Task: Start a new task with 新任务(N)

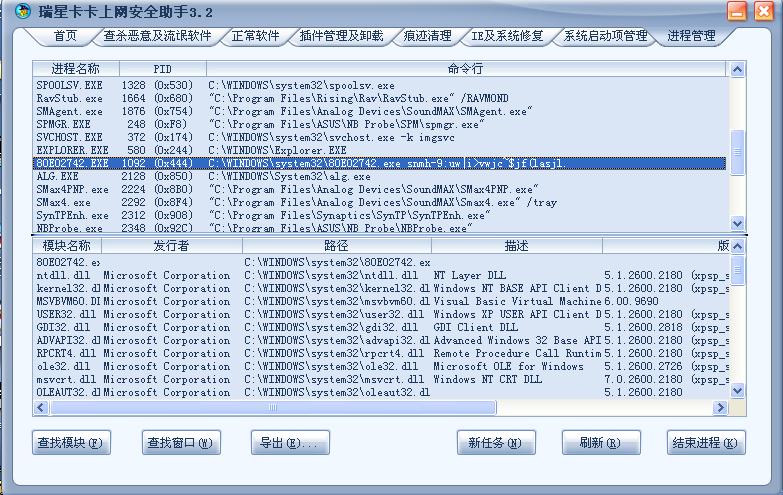Action: tap(496, 443)
